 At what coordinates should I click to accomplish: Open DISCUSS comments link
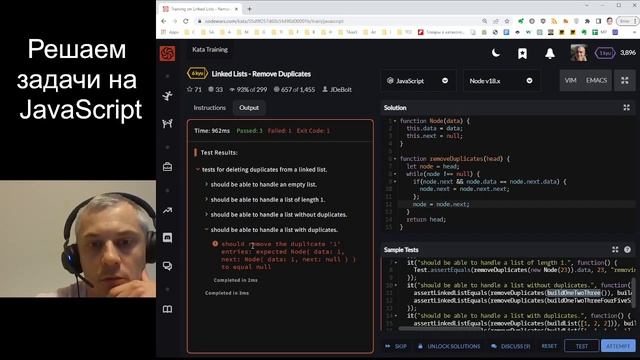point(511,346)
